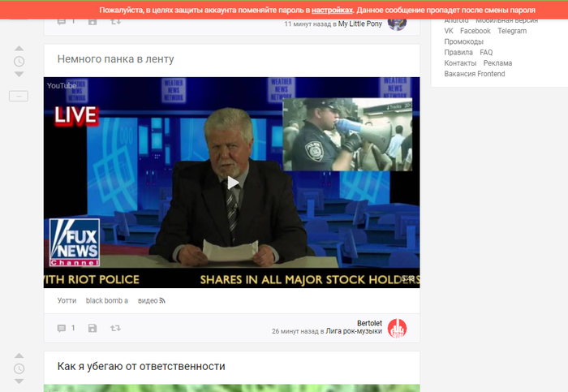Play the Fux News YouTube video

coord(232,183)
